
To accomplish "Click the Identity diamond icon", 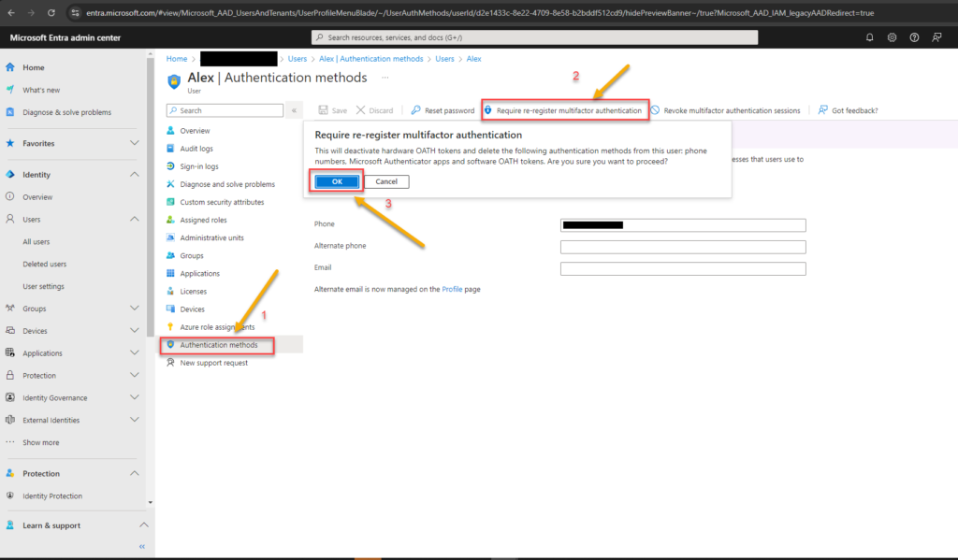I will [10, 174].
